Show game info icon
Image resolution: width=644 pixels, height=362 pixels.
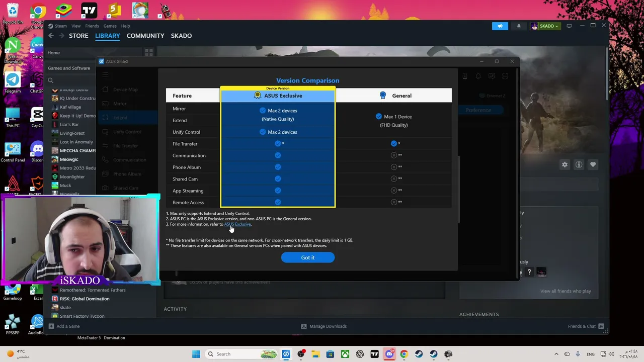point(579,164)
